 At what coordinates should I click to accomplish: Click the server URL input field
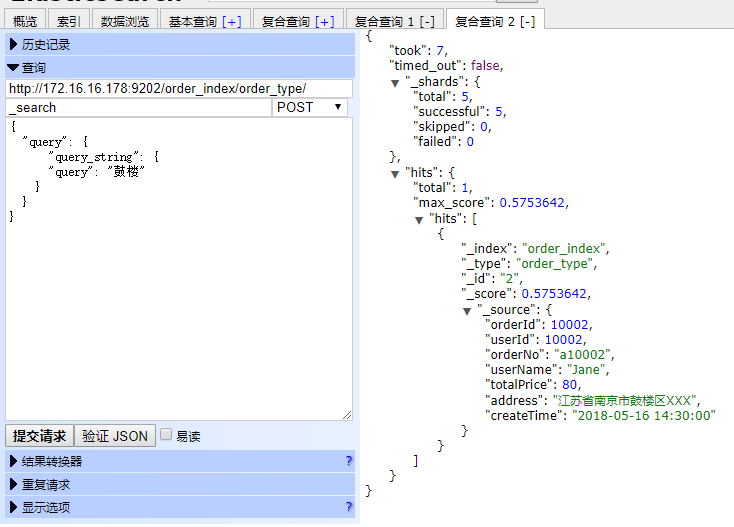(x=180, y=89)
